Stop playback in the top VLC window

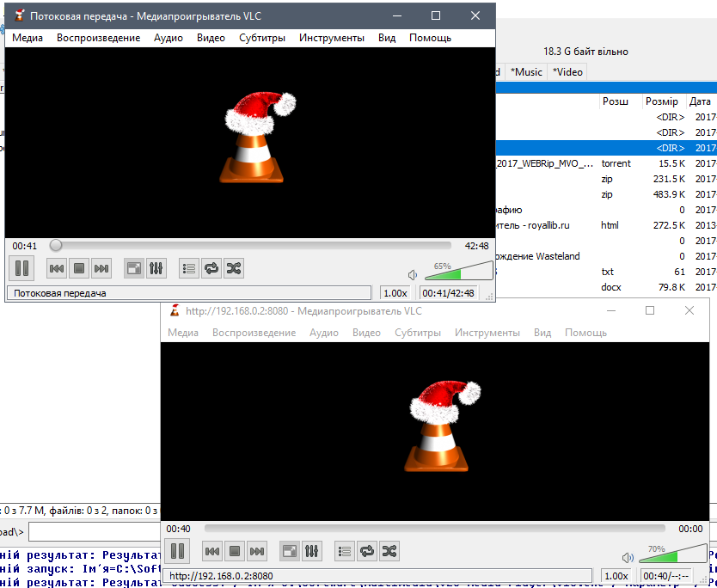[x=79, y=268]
